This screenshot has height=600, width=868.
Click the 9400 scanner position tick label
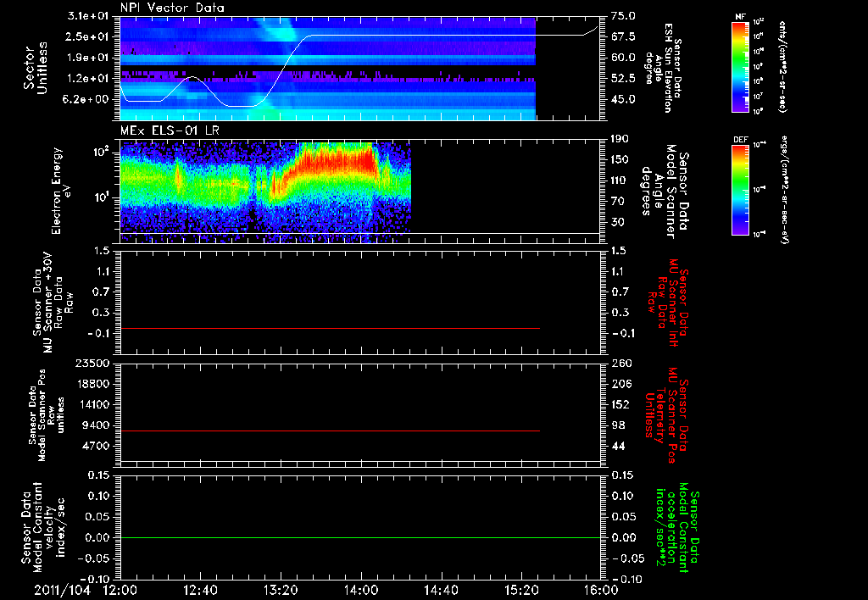pos(97,425)
